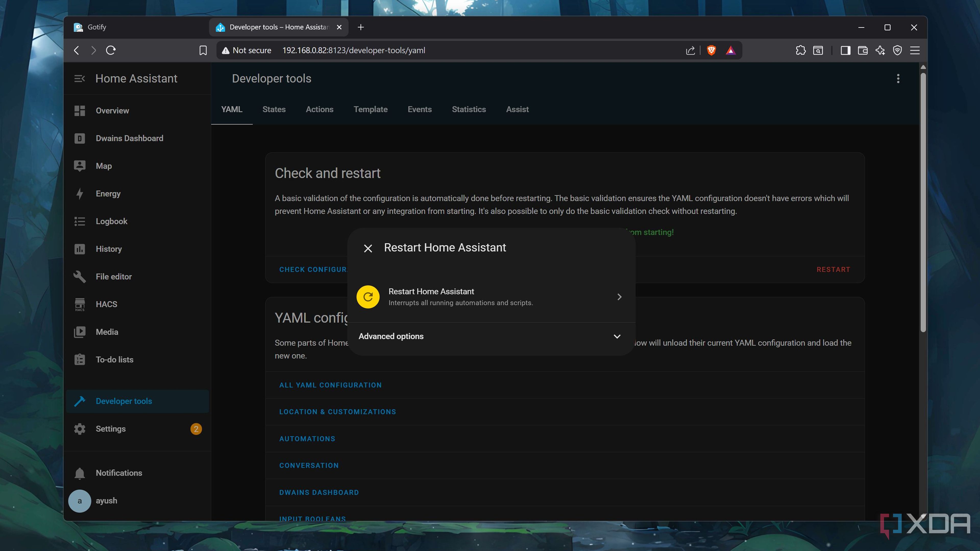Image resolution: width=980 pixels, height=551 pixels.
Task: Open the HACS store icon
Action: click(80, 304)
